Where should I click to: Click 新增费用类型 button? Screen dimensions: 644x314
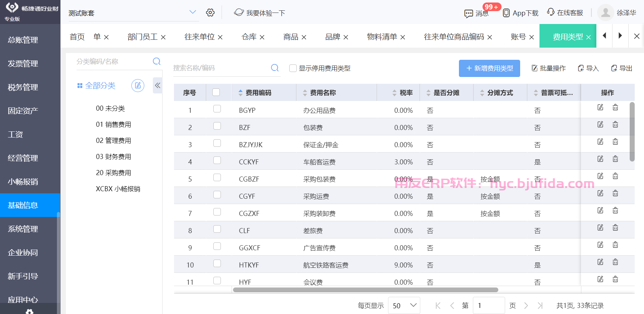click(x=489, y=68)
